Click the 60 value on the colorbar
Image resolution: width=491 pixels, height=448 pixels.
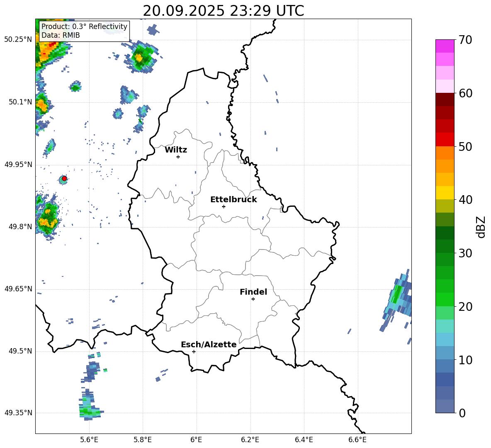pos(465,93)
